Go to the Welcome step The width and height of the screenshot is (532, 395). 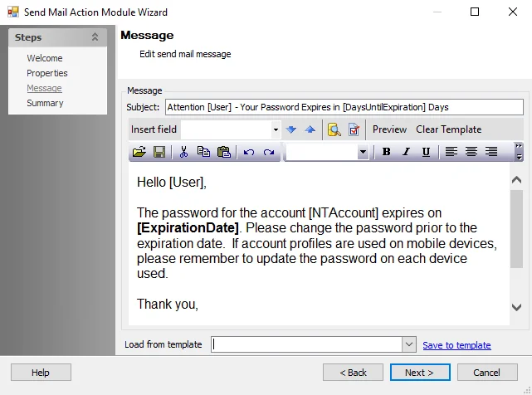tap(45, 58)
